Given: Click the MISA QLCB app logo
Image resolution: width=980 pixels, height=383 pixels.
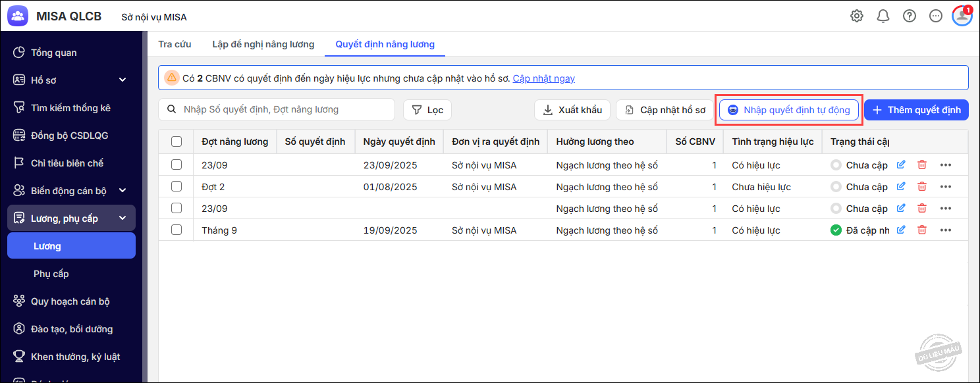Looking at the screenshot, I should (x=18, y=16).
